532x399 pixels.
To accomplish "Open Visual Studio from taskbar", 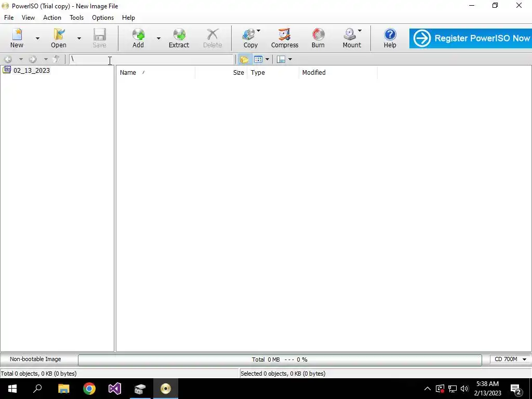I will pos(115,389).
